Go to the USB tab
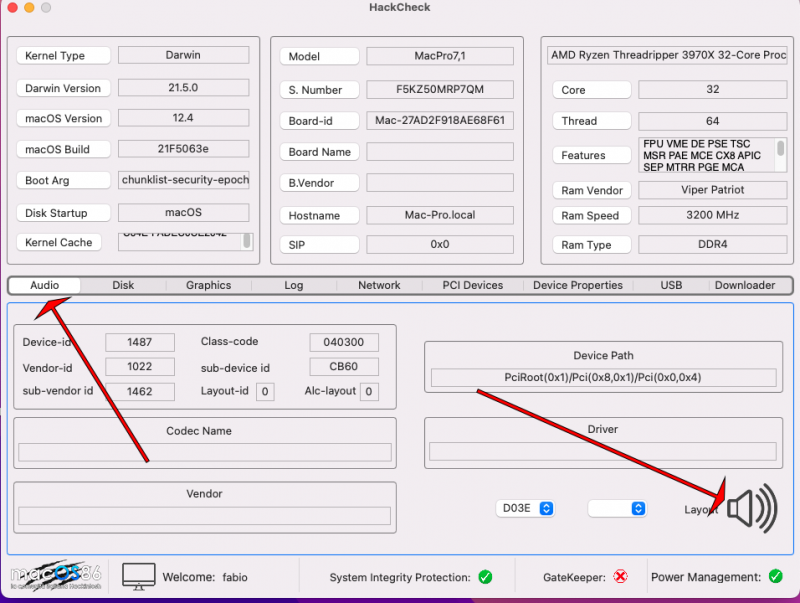The width and height of the screenshot is (800, 603). (x=671, y=285)
